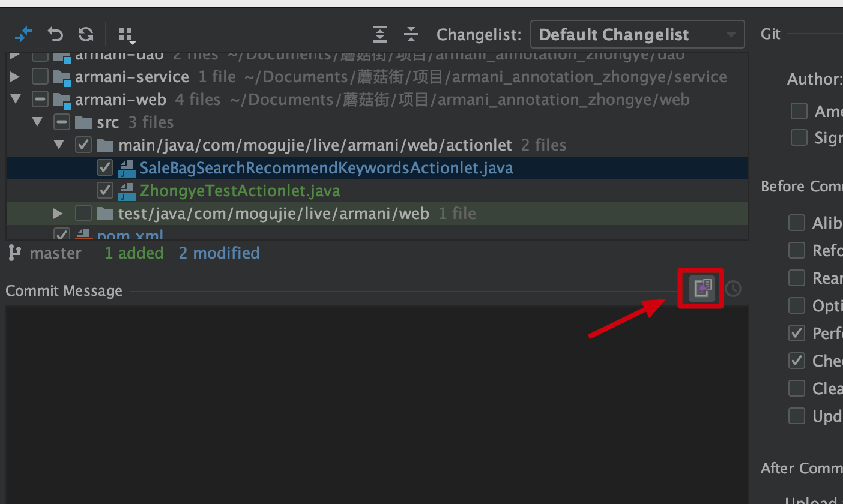Click the test/java folder icon
Viewport: 843px width, 504px height.
click(104, 214)
